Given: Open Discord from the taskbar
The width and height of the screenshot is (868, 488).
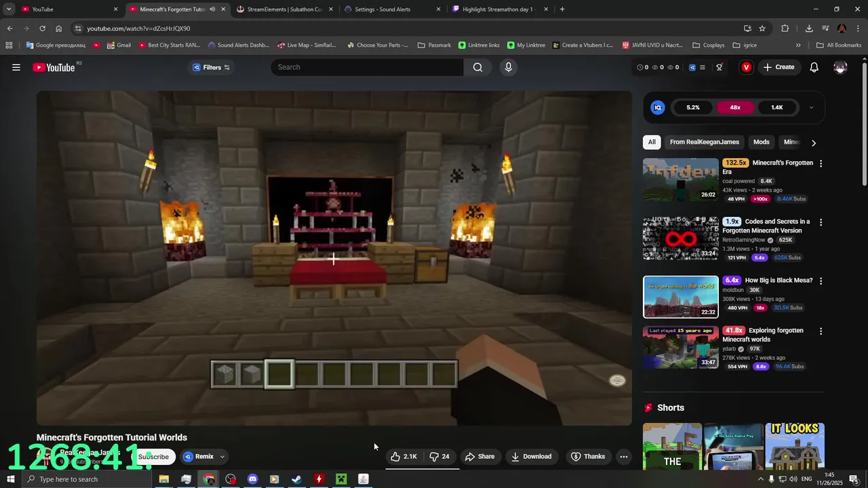Looking at the screenshot, I should pos(252,479).
